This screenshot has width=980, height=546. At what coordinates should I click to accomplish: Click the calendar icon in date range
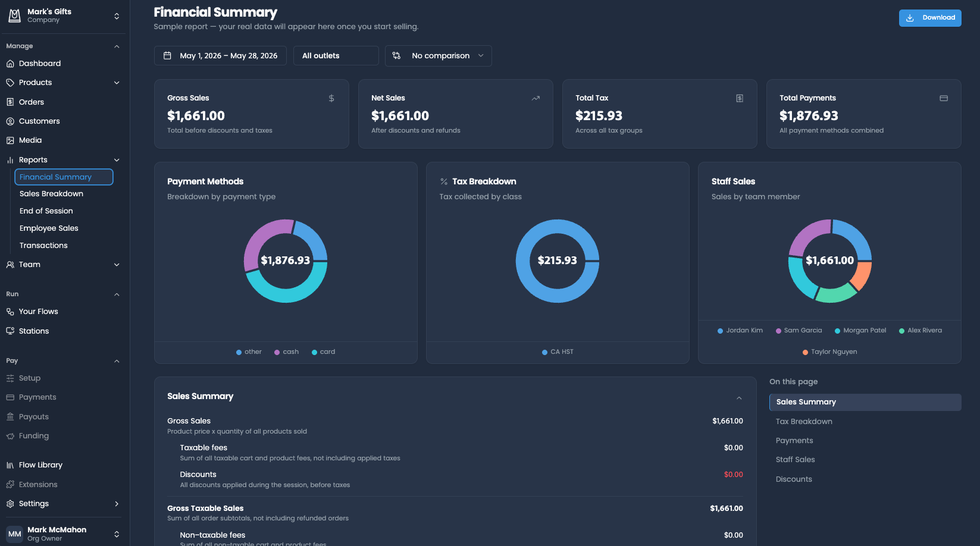(x=167, y=55)
